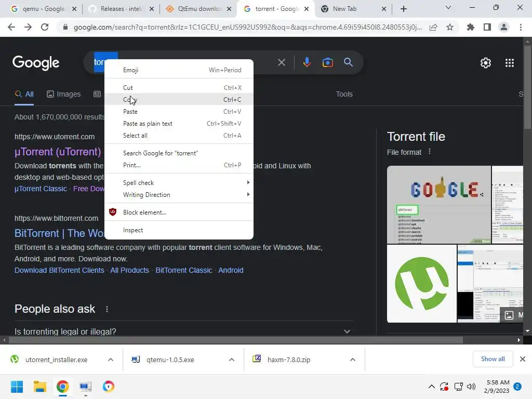Choose uBlock Block element... entry
The height and width of the screenshot is (399, 532).
pos(179,212)
